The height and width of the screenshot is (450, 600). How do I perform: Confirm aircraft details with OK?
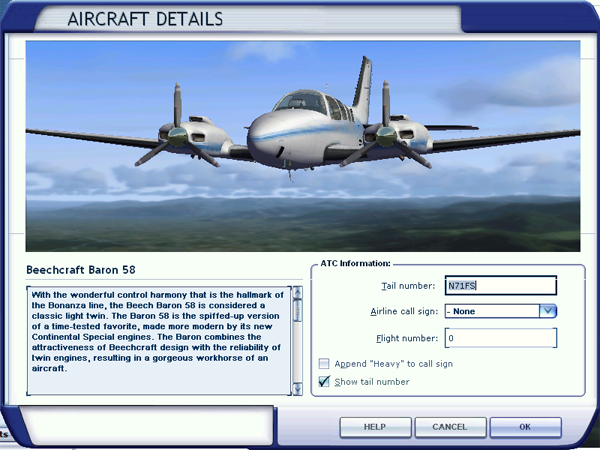pyautogui.click(x=525, y=427)
